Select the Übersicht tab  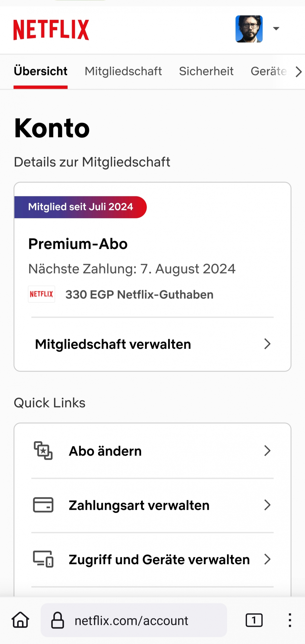pyautogui.click(x=40, y=71)
